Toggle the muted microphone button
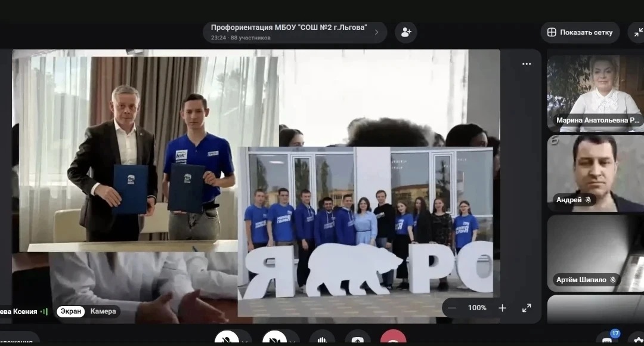The image size is (644, 346). [227, 339]
